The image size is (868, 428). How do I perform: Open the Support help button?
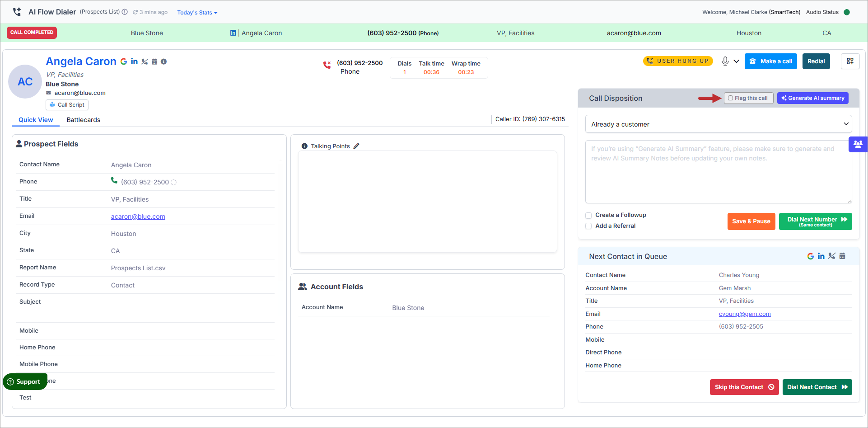coord(25,382)
